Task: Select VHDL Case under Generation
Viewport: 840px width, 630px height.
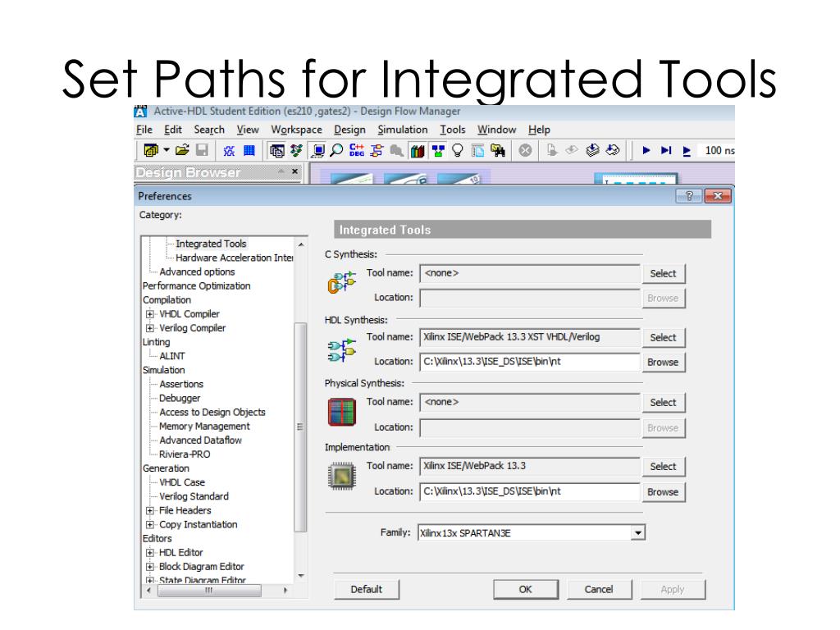Action: tap(181, 482)
